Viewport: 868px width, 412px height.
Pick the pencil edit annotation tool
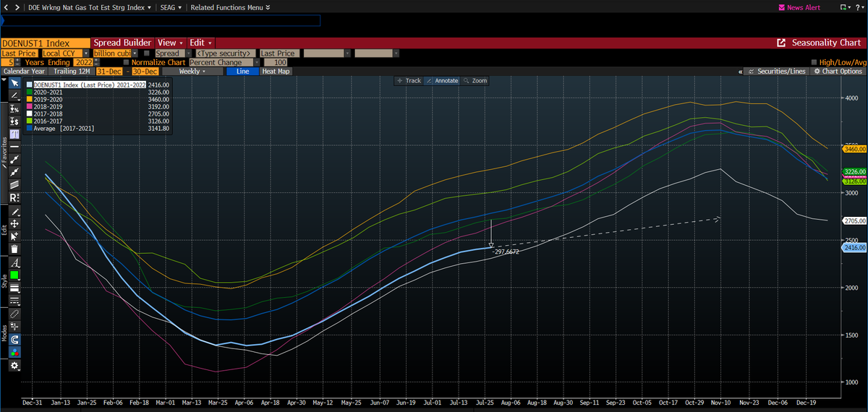coord(14,212)
